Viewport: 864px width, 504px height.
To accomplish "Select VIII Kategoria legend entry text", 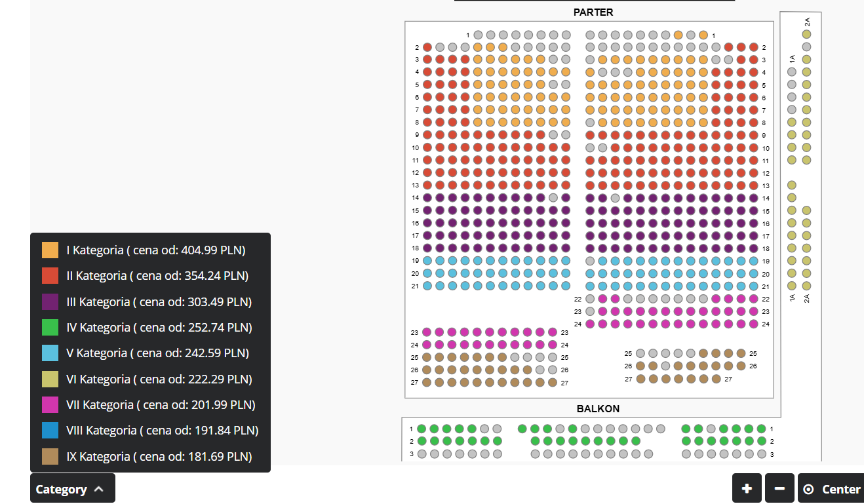I will click(162, 431).
